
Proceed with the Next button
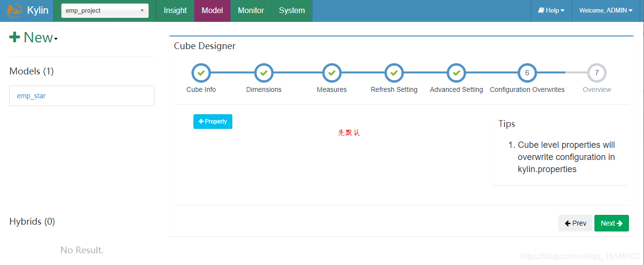click(x=611, y=223)
